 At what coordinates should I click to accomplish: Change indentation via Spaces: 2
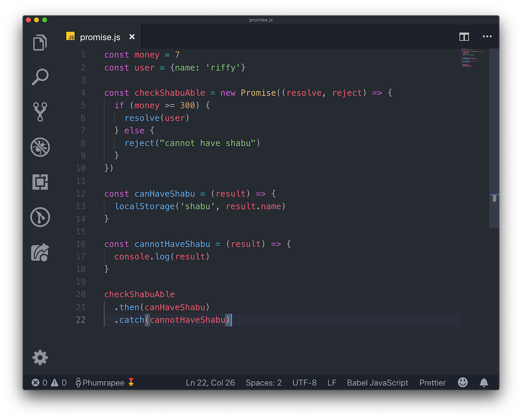264,383
